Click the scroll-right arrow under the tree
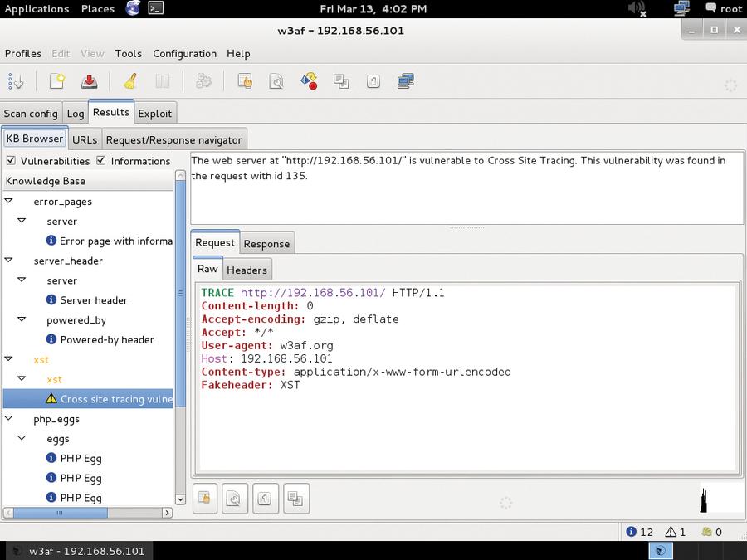The image size is (747, 560). point(167,513)
